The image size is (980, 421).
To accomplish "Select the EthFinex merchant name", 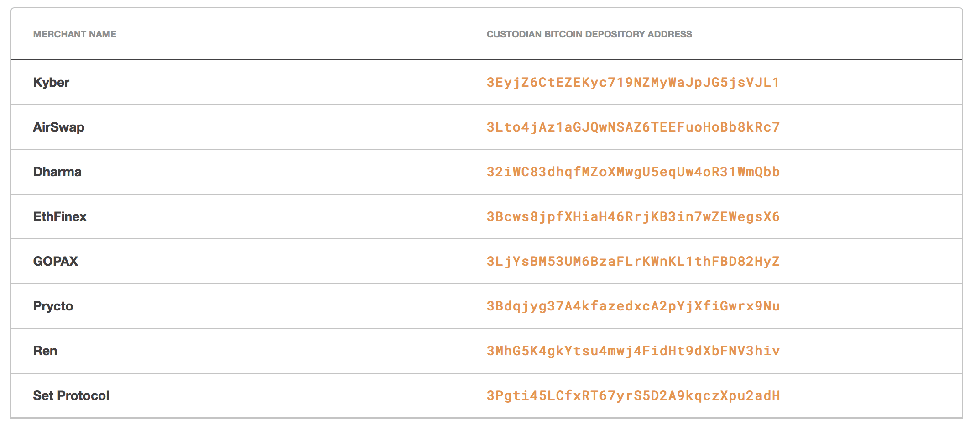I will [60, 216].
